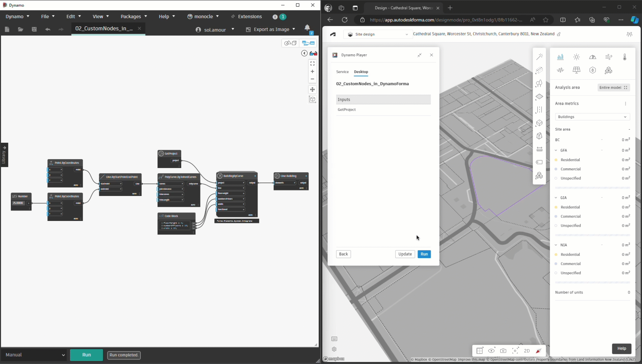The height and width of the screenshot is (364, 642).
Task: Click the Dynamo notification bell icon
Action: tap(307, 28)
